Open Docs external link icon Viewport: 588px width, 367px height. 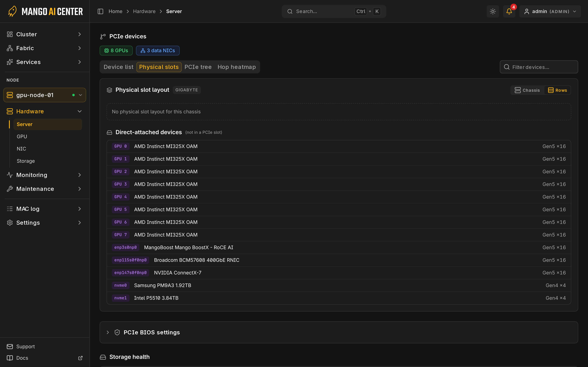click(80, 358)
